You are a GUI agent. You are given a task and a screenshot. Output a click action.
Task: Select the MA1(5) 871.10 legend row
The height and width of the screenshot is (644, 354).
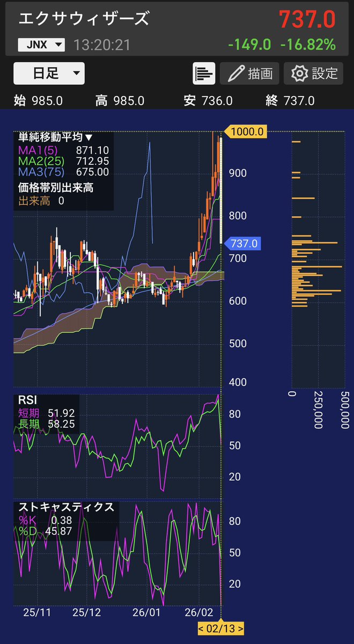pos(63,150)
